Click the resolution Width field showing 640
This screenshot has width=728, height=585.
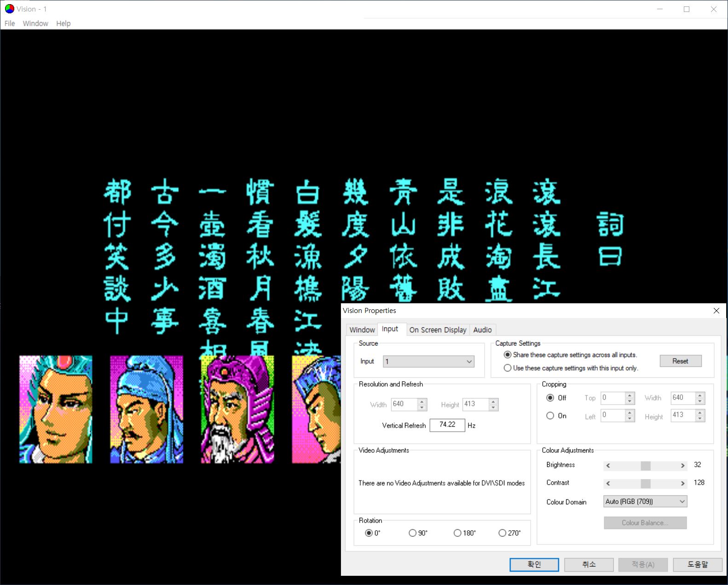click(404, 404)
